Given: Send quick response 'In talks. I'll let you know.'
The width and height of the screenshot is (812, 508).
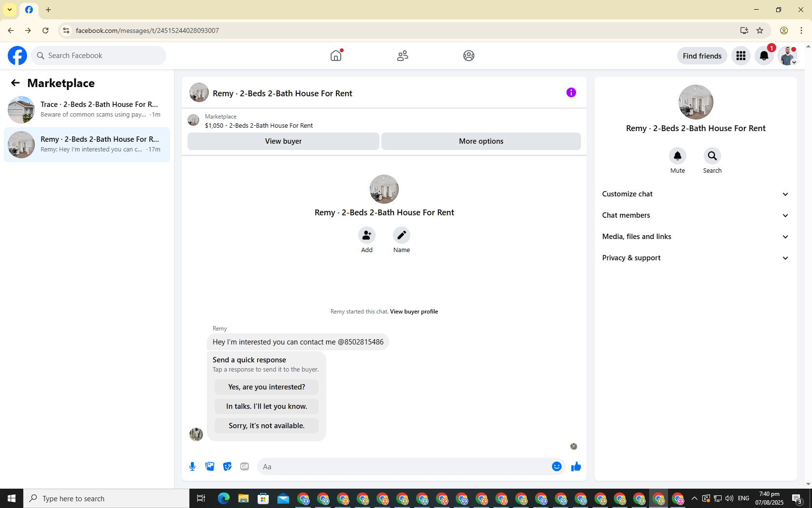Looking at the screenshot, I should point(266,406).
